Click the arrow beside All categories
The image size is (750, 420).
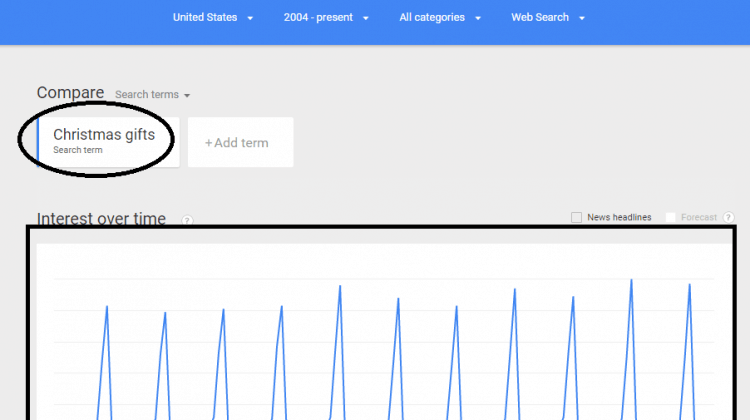(477, 18)
